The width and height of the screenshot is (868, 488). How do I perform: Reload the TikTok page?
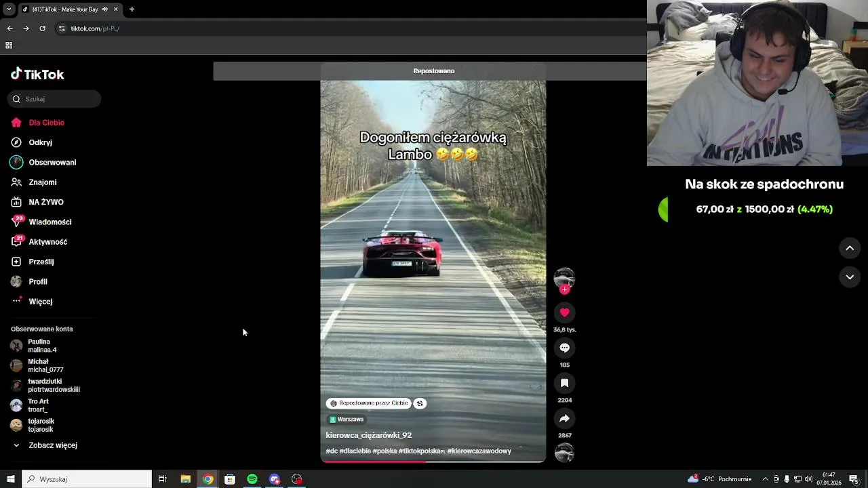(x=42, y=28)
